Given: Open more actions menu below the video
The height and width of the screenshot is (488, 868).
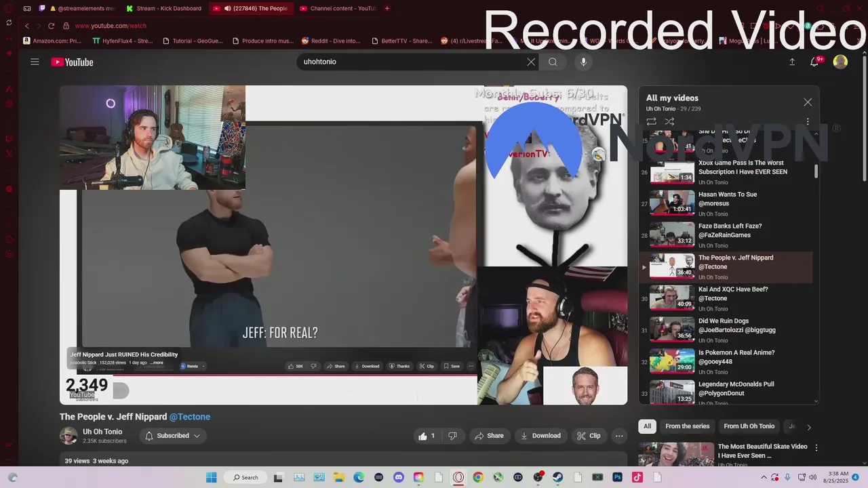Looking at the screenshot, I should click(x=618, y=436).
